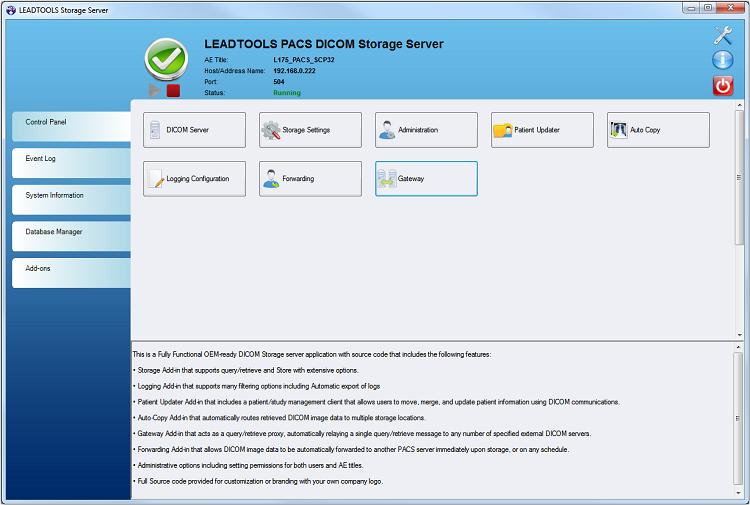Open the Auto Copy button
Viewport: 750px width, 505px height.
(658, 130)
